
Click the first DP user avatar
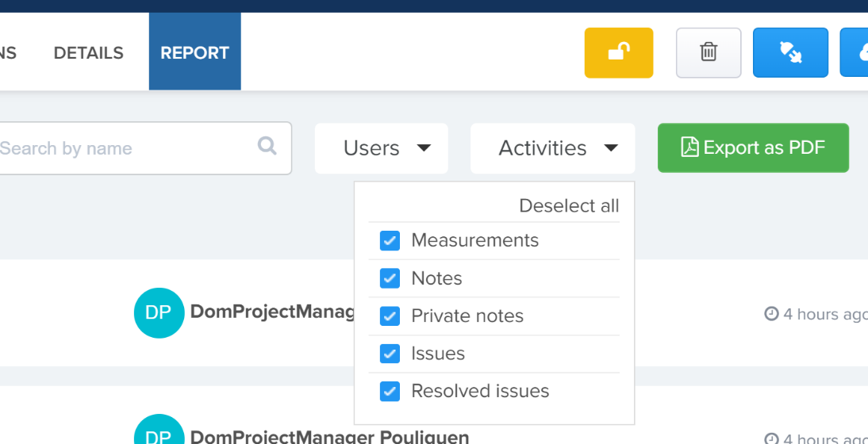[x=159, y=313]
